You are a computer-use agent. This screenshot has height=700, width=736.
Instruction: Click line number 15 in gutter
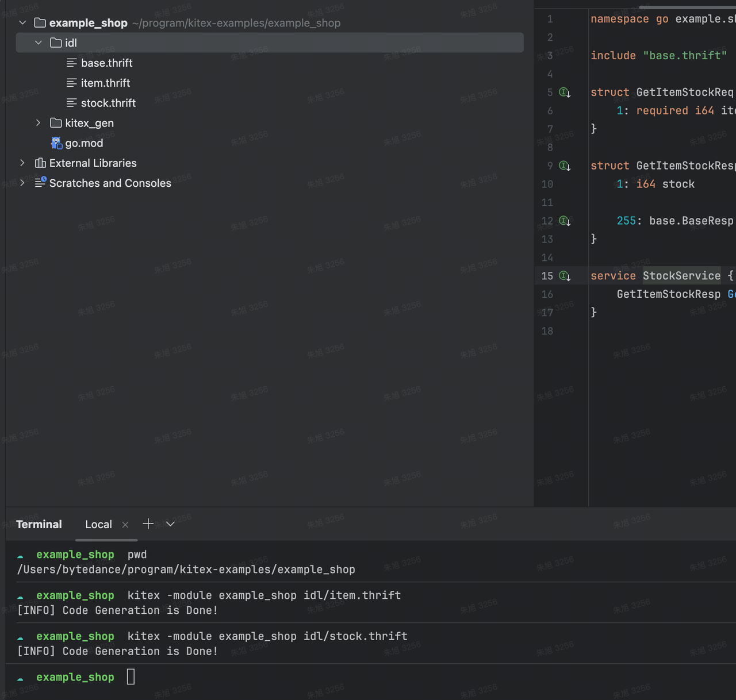(547, 276)
